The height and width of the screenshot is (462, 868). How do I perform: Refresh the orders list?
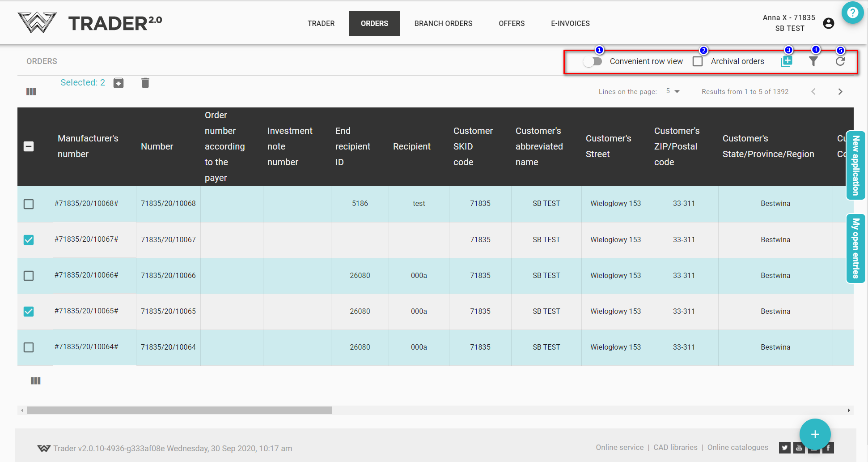[840, 61]
